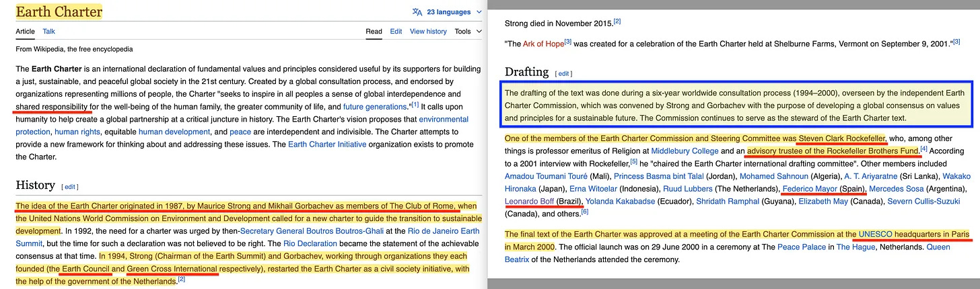Select the Read tab
This screenshot has height=289, width=980.
click(x=374, y=32)
